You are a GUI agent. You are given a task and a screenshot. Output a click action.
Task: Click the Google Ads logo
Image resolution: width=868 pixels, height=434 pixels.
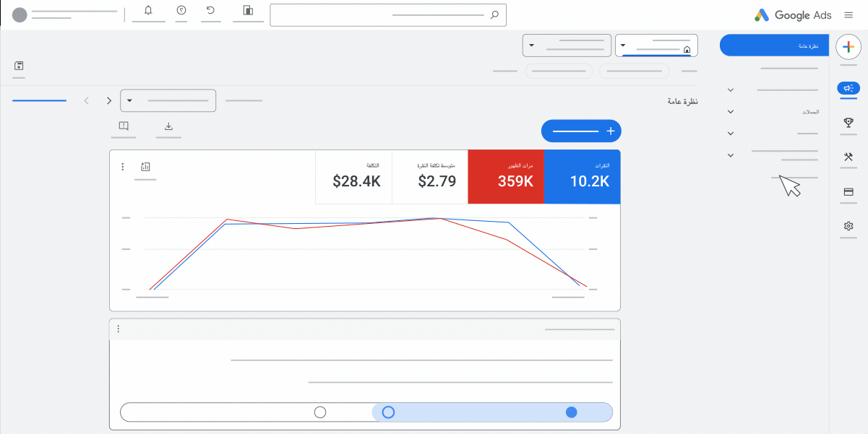(793, 14)
